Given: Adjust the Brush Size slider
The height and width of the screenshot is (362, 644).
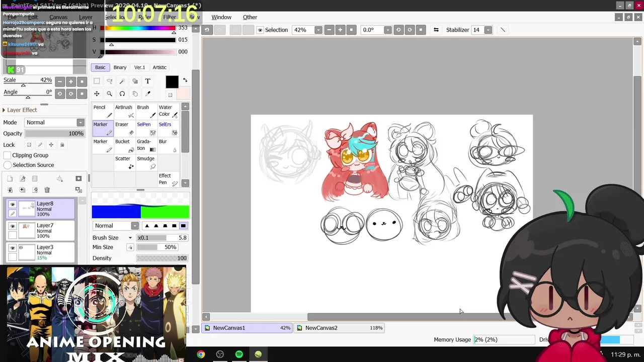Looking at the screenshot, I should 162,238.
